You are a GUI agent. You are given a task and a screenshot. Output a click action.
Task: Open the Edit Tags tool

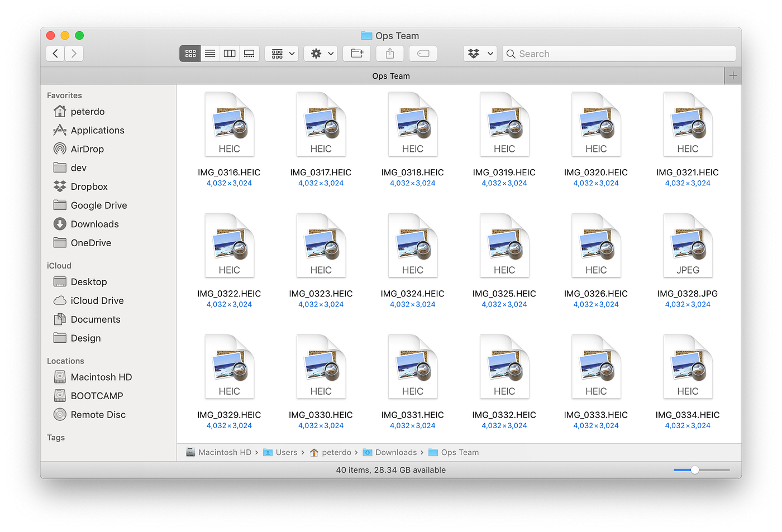coord(423,53)
